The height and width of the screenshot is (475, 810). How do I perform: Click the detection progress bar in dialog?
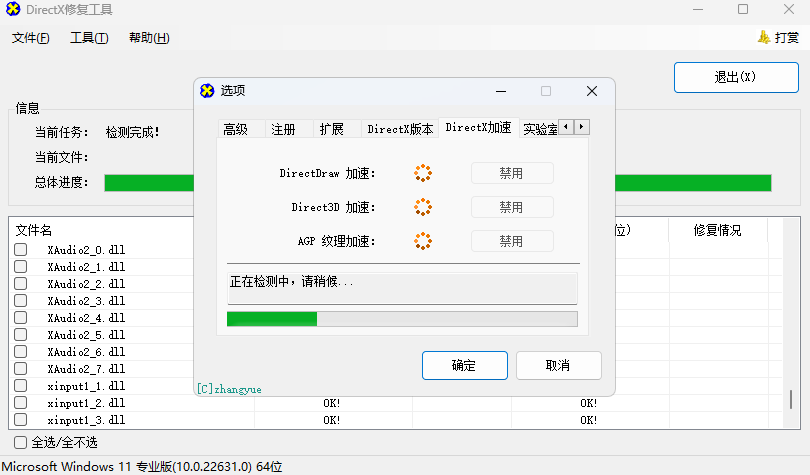click(x=402, y=319)
